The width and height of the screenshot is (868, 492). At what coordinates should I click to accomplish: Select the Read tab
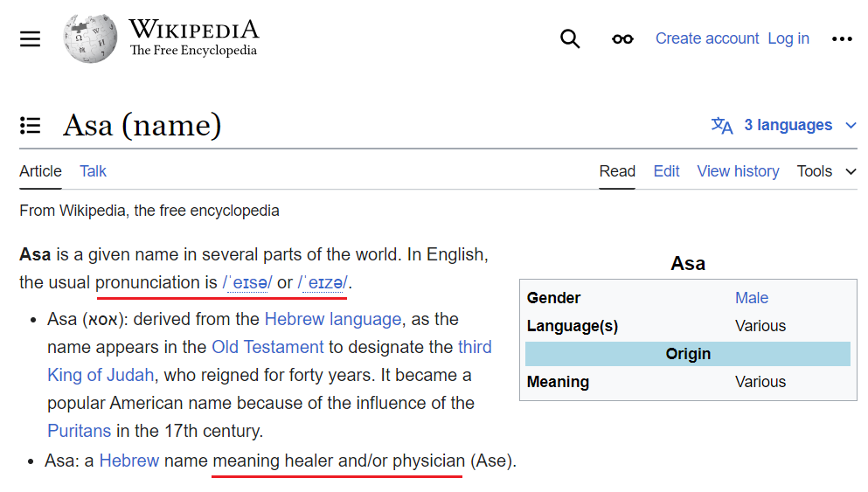(617, 171)
